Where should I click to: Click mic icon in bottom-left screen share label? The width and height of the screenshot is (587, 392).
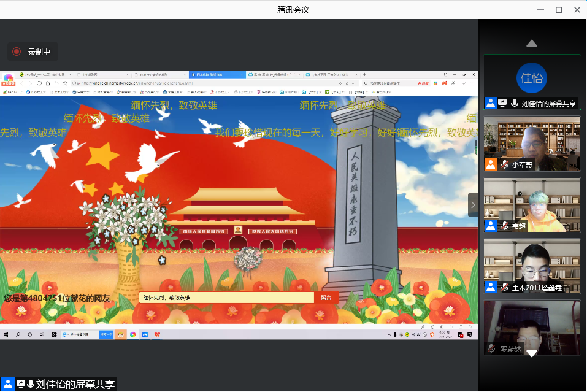tap(30, 385)
